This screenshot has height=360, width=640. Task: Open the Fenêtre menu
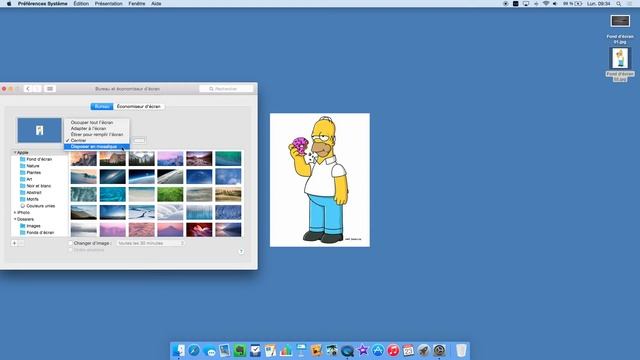tap(137, 3)
